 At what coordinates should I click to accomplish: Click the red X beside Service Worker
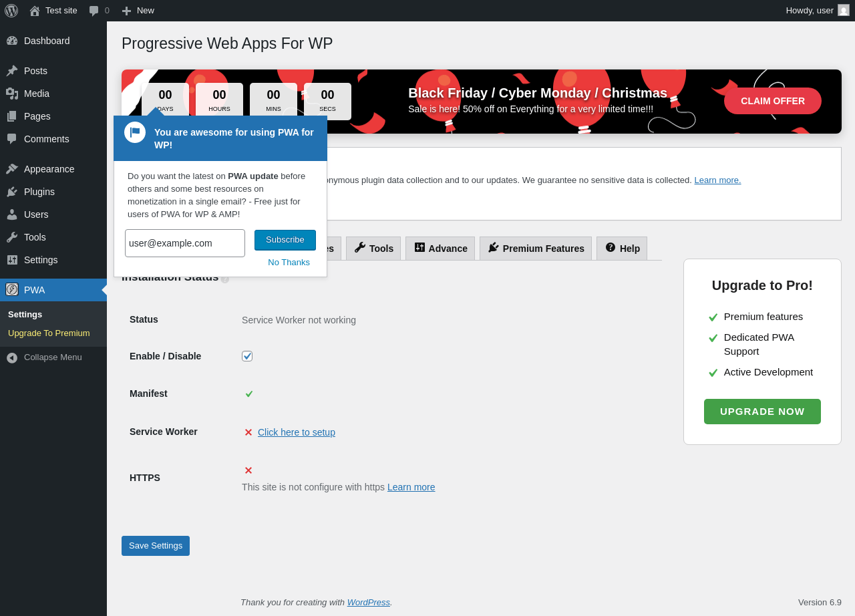(x=248, y=432)
